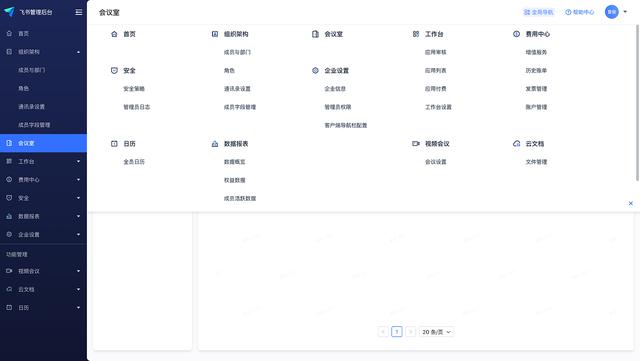Open 成员活跃数据 in the navigation panel
640x361 pixels.
tap(240, 198)
